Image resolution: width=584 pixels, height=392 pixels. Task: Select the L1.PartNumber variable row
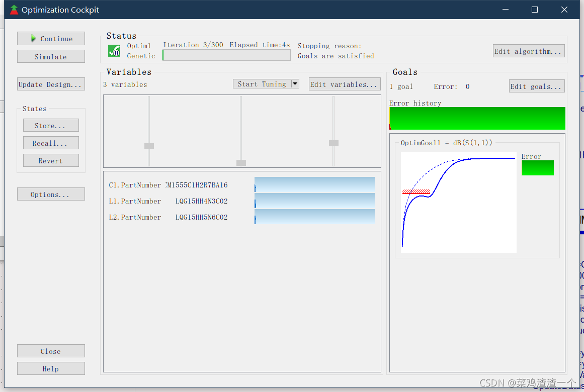click(x=242, y=201)
